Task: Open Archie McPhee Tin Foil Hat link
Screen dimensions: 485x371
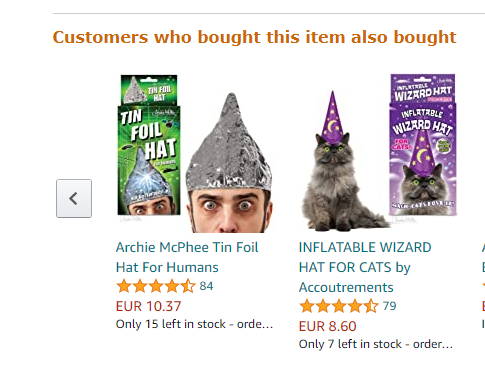Action: click(x=187, y=257)
